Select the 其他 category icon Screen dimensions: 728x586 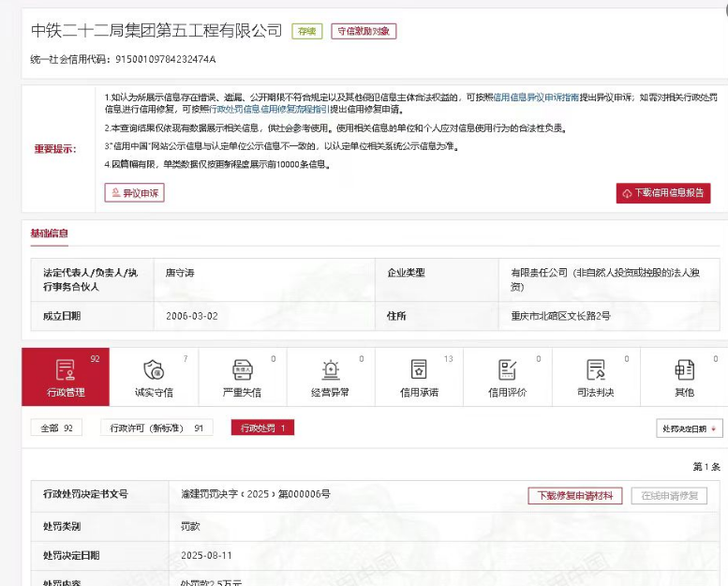point(684,370)
